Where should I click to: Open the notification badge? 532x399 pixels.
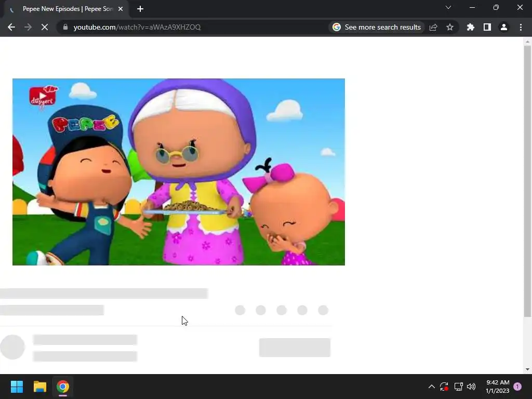tap(517, 387)
